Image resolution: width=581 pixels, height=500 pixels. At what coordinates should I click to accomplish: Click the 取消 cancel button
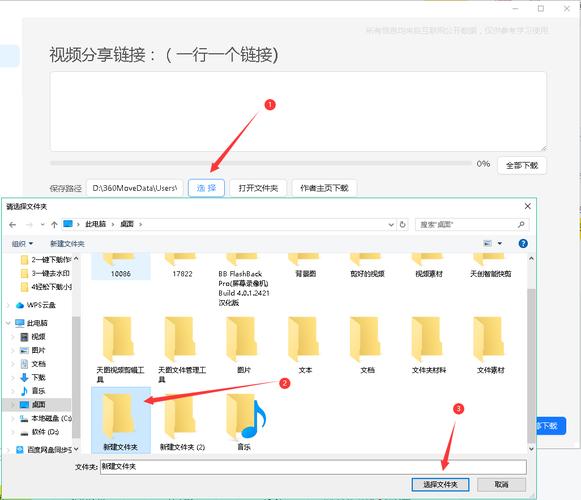(x=501, y=484)
